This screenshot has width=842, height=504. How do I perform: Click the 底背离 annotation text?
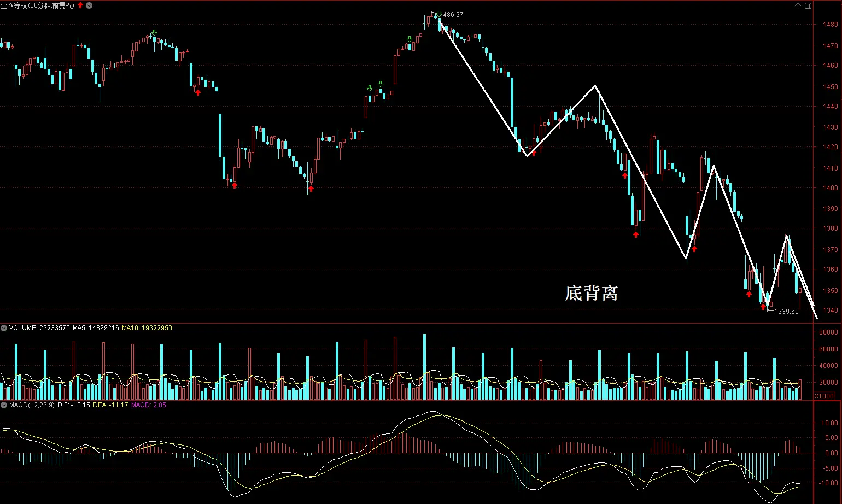pos(592,293)
